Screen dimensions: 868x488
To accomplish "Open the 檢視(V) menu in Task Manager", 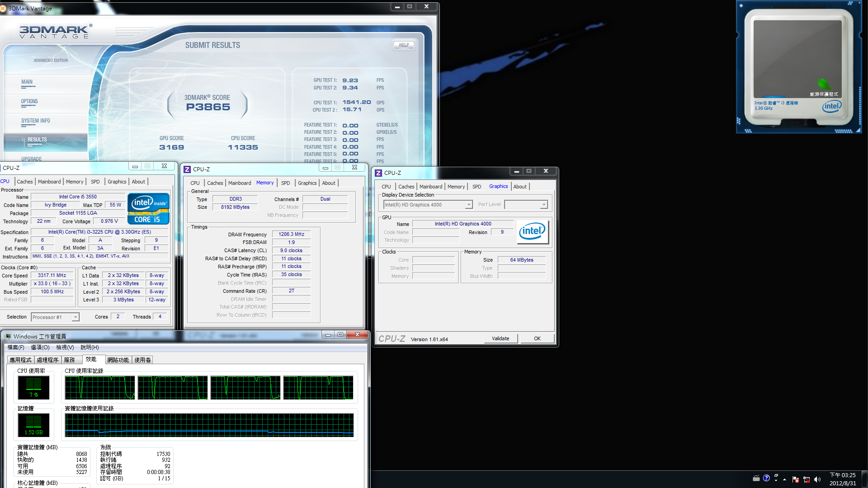I will [x=65, y=347].
